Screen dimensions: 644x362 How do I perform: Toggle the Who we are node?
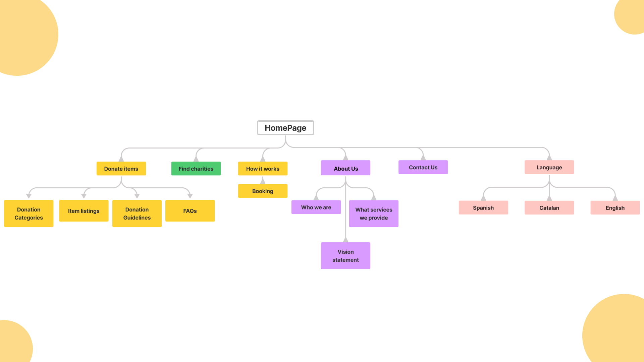[x=316, y=207]
